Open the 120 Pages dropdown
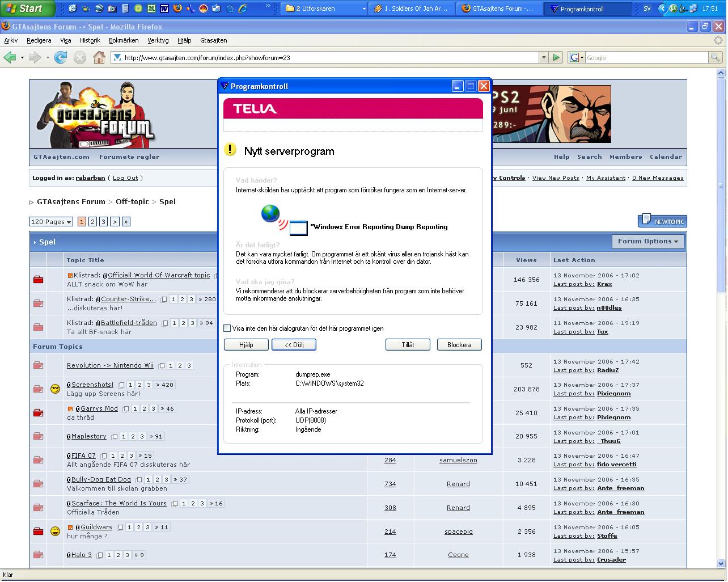The height and width of the screenshot is (582, 728). 51,222
